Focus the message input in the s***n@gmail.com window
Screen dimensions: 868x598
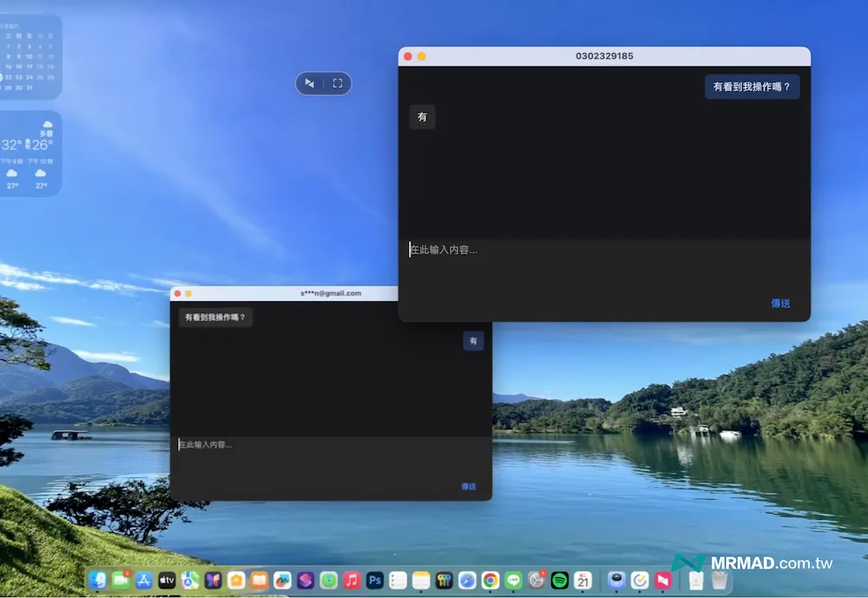[331, 458]
